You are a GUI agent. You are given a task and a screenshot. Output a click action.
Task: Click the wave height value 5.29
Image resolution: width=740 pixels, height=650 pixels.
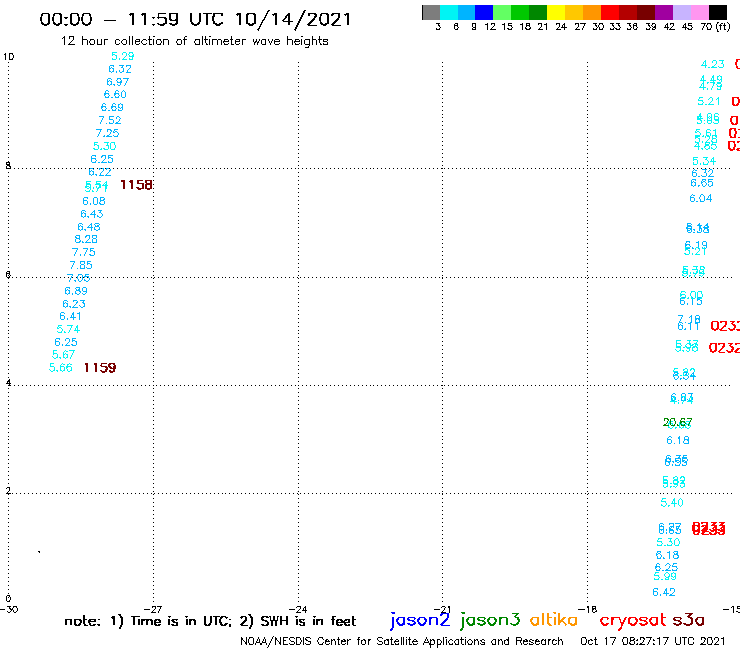pos(123,56)
